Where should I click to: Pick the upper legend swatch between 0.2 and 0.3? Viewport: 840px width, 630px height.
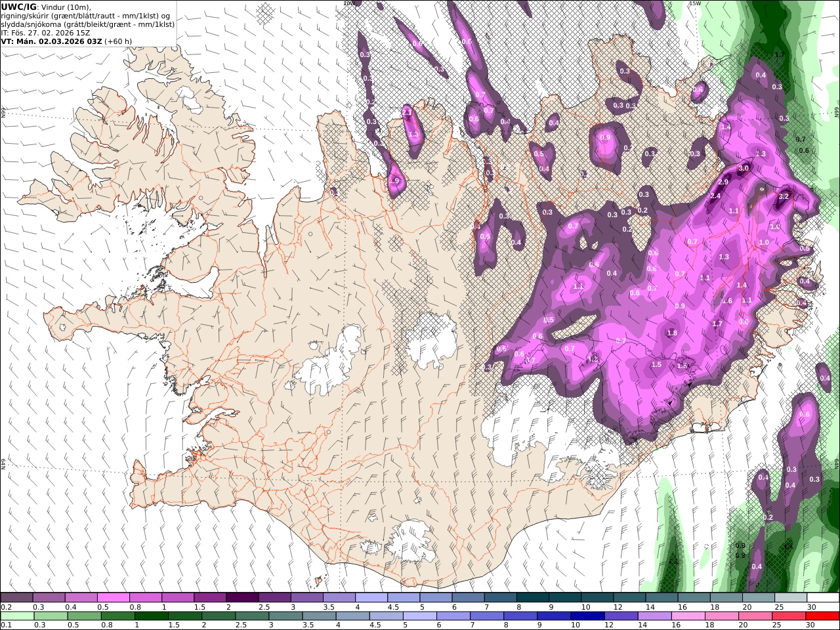[x=16, y=597]
